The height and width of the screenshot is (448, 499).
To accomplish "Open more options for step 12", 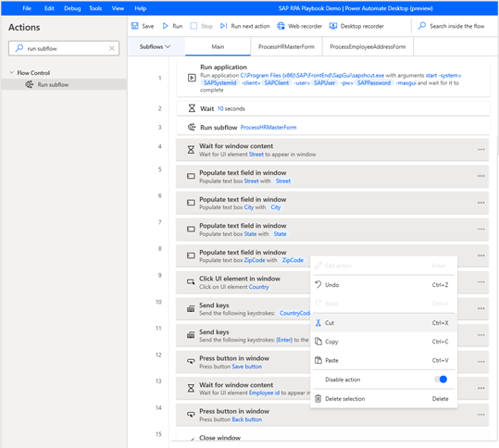I will tap(480, 361).
